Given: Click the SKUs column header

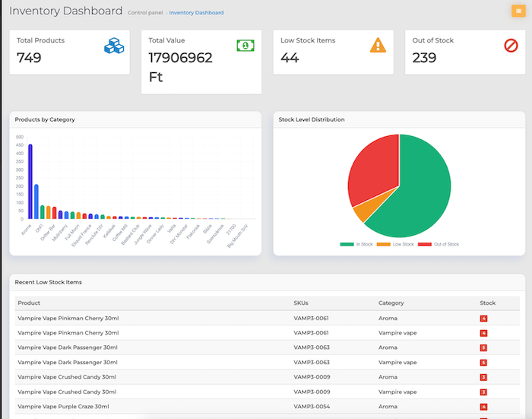Looking at the screenshot, I should click(x=301, y=303).
